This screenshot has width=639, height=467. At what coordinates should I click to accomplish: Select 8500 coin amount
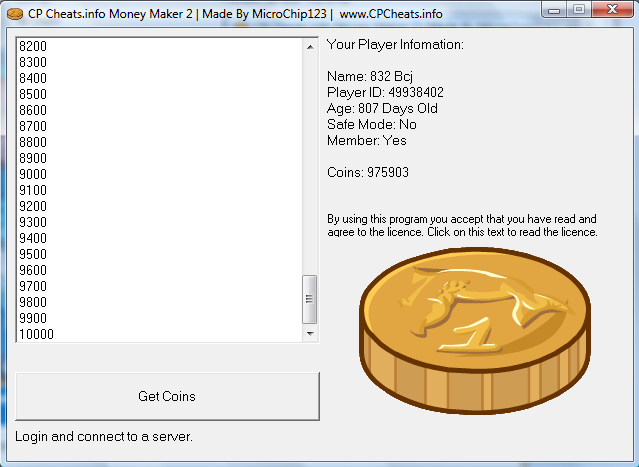tap(33, 94)
